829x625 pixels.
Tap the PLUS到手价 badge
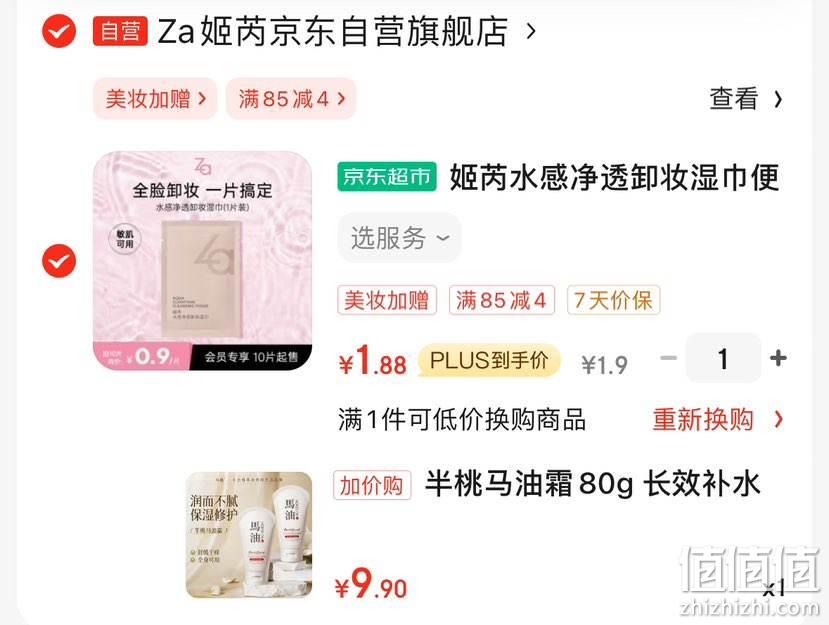[x=489, y=361]
